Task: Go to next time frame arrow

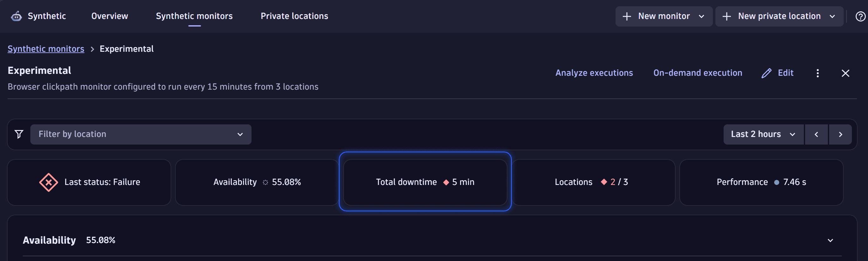Action: [x=841, y=134]
